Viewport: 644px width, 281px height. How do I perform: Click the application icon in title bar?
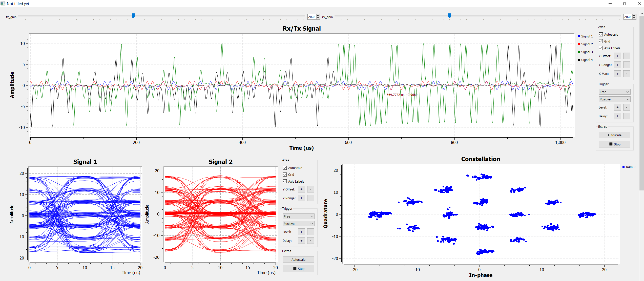click(3, 4)
